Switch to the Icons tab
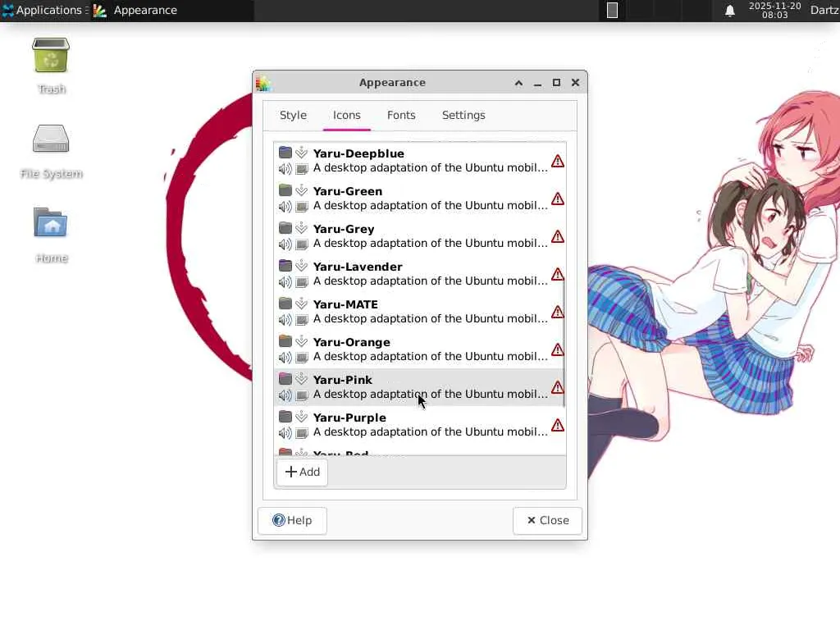Screen dimensions: 840x630 (347, 115)
